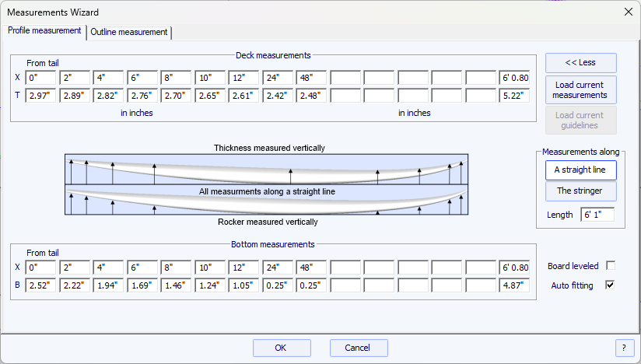Click deck thickness field showing 5.22"
Screen dimensions: 641x364
coord(515,96)
